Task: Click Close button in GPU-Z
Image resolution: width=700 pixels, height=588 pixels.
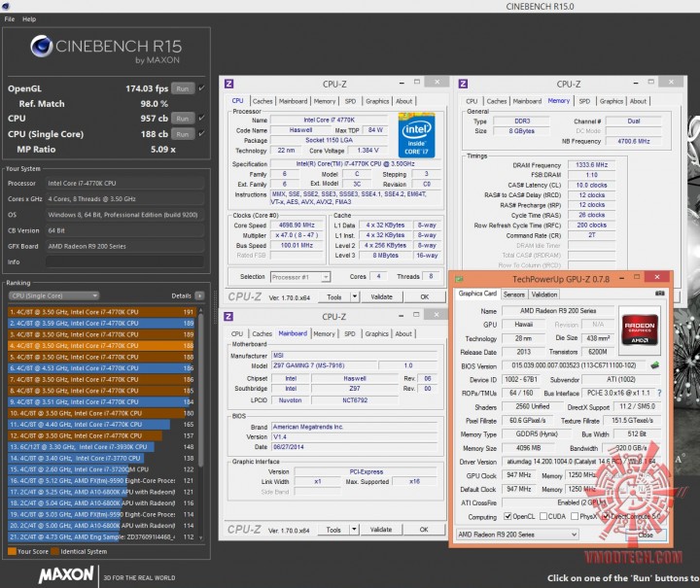Action: coord(646,535)
